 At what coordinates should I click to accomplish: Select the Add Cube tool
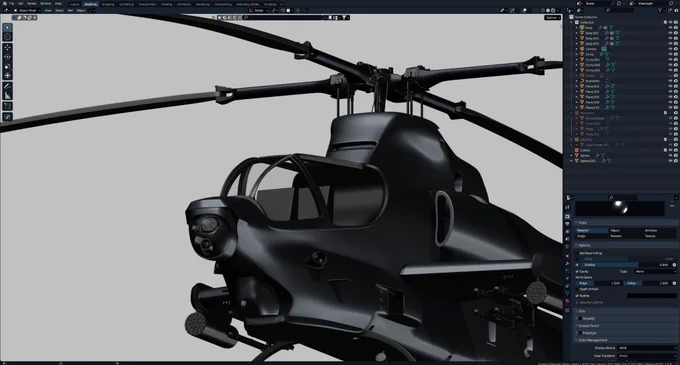pyautogui.click(x=7, y=106)
